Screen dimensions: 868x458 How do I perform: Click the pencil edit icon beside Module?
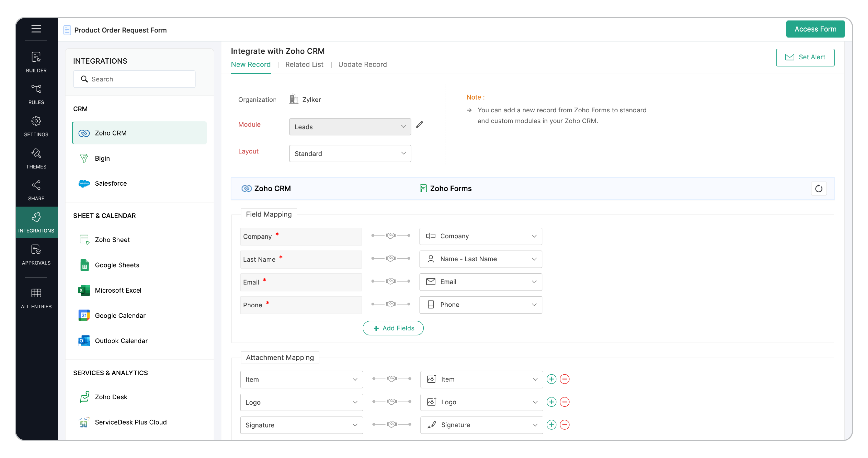419,125
